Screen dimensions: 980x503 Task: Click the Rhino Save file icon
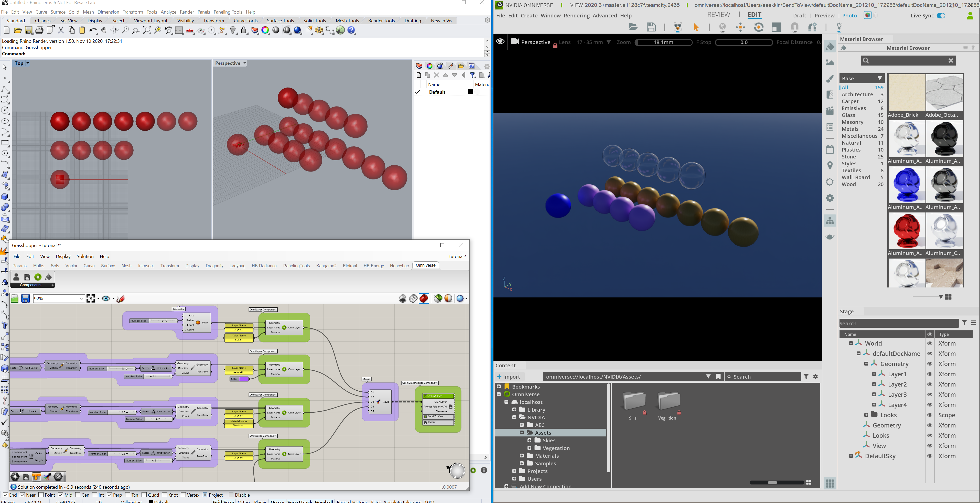coord(28,30)
